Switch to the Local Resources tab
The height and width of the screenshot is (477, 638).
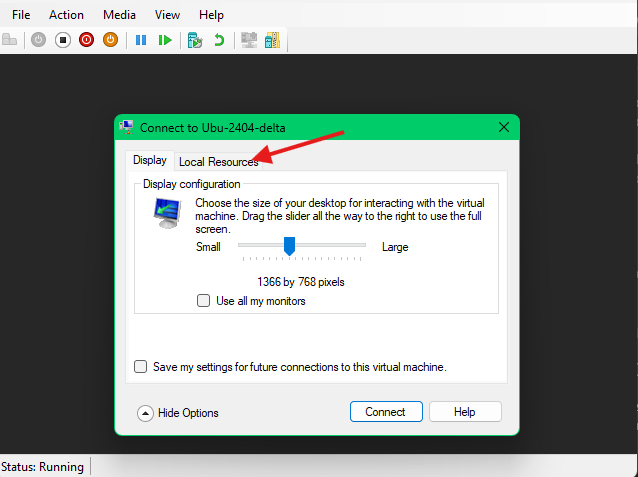(x=218, y=162)
